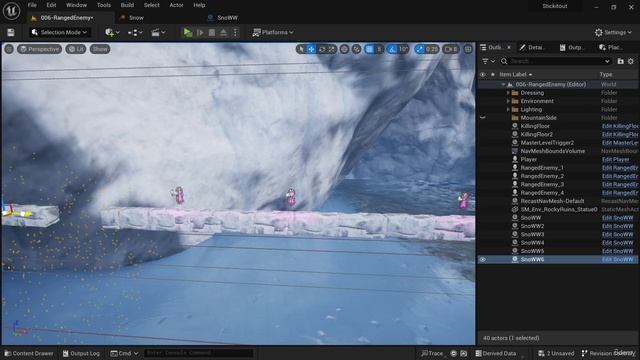
Task: Create new folder in Outliner
Action: pyautogui.click(x=620, y=61)
